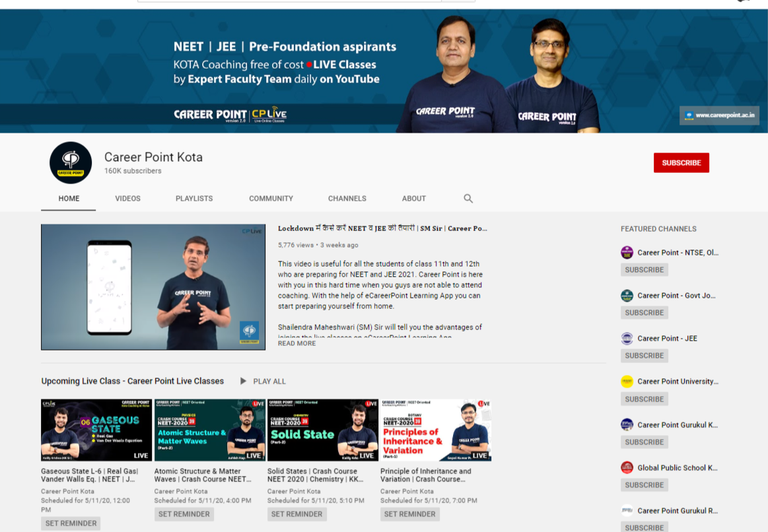Click Global Public School channel avatar
768x532 pixels.
[627, 467]
